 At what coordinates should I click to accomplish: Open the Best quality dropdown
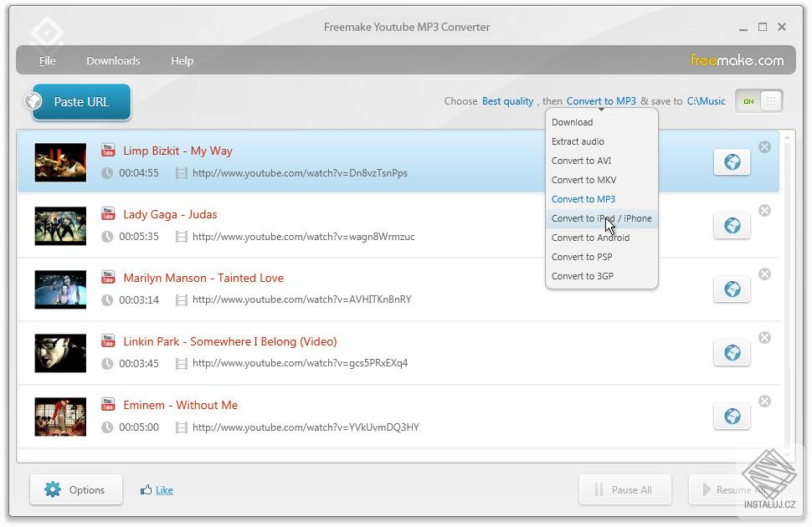507,100
